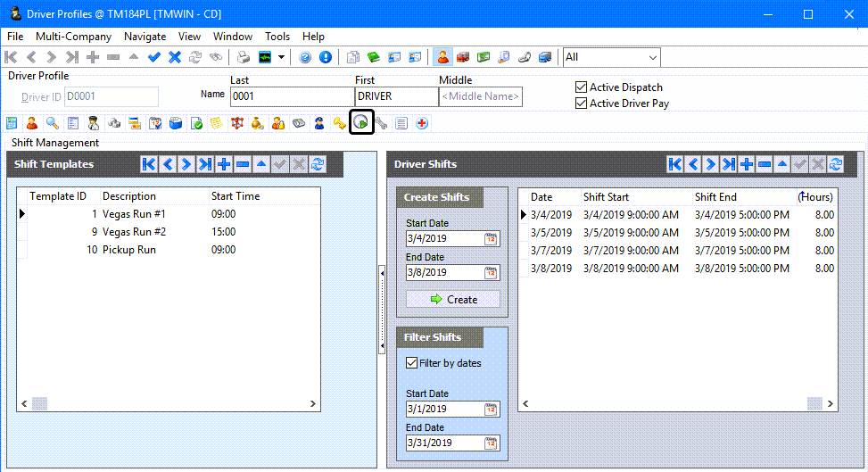This screenshot has width=868, height=472.
Task: Click the red cross medical icon
Action: point(421,123)
